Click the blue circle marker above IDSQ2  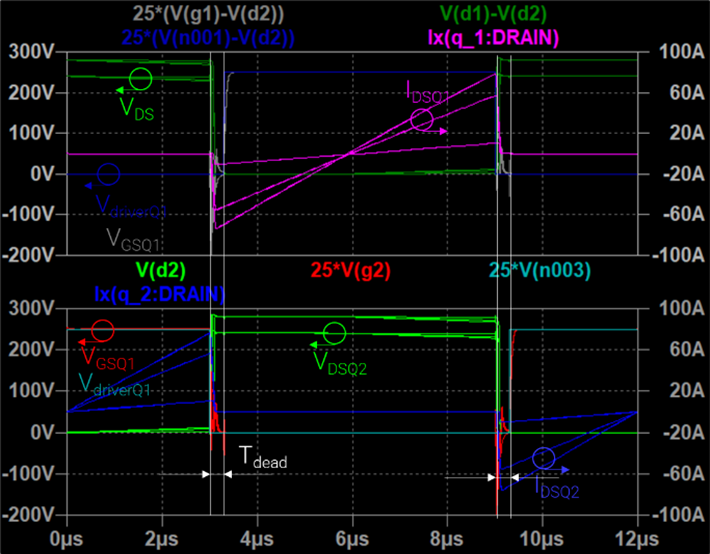pyautogui.click(x=543, y=458)
